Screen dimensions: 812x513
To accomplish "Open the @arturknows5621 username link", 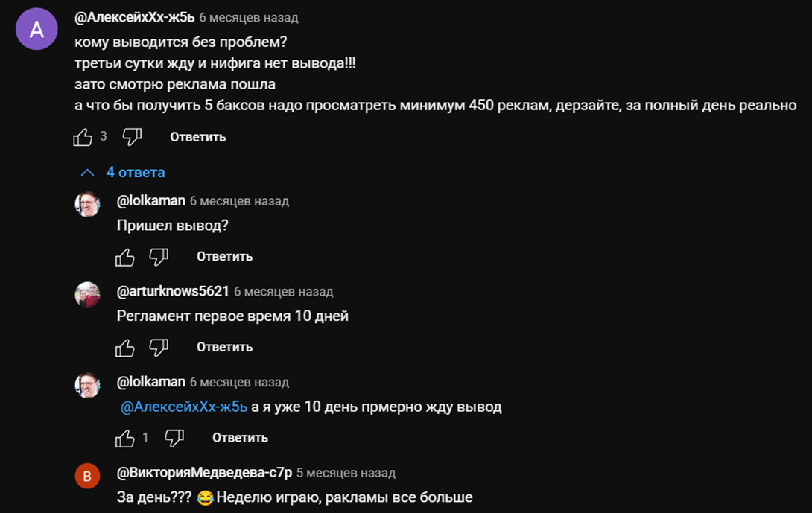I will tap(173, 291).
